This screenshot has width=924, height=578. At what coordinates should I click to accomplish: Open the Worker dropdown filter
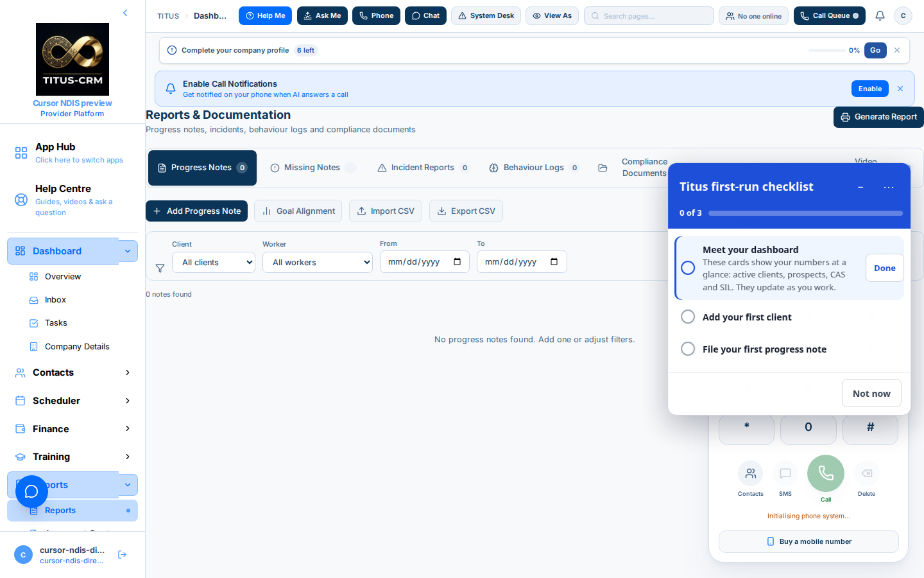[x=318, y=262]
